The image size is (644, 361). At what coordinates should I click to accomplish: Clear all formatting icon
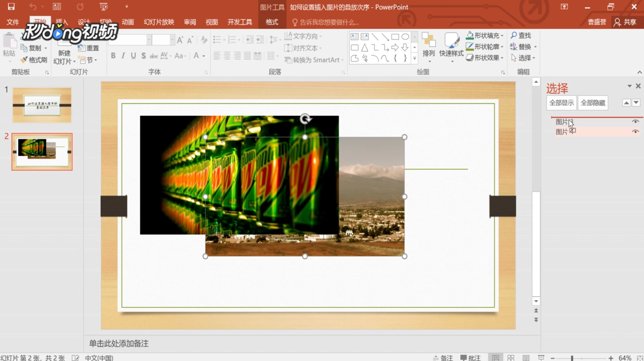[x=204, y=40]
